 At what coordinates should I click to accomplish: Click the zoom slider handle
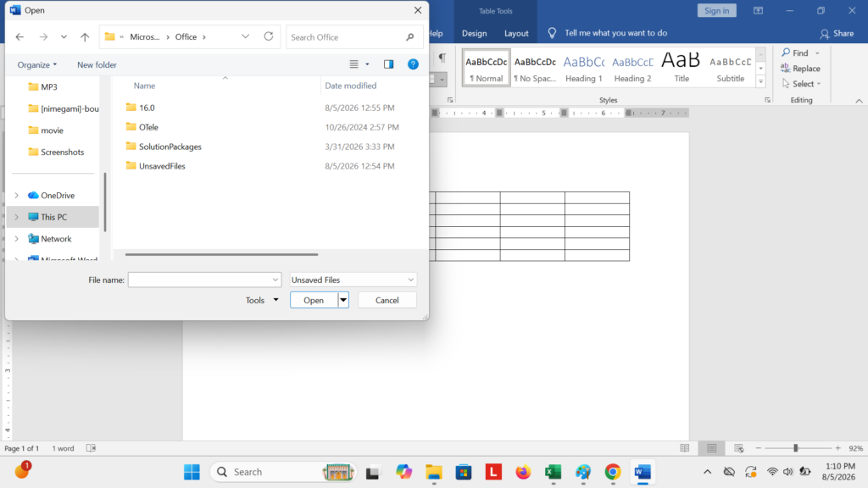point(795,448)
